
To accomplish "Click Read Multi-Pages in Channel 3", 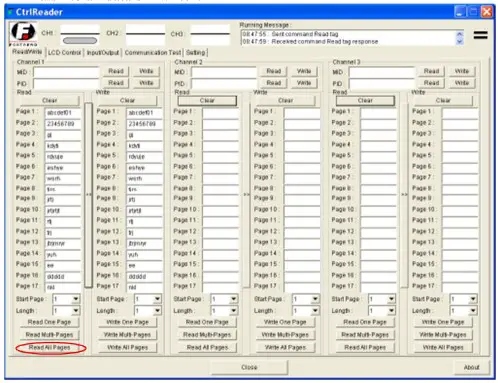I will point(365,335).
